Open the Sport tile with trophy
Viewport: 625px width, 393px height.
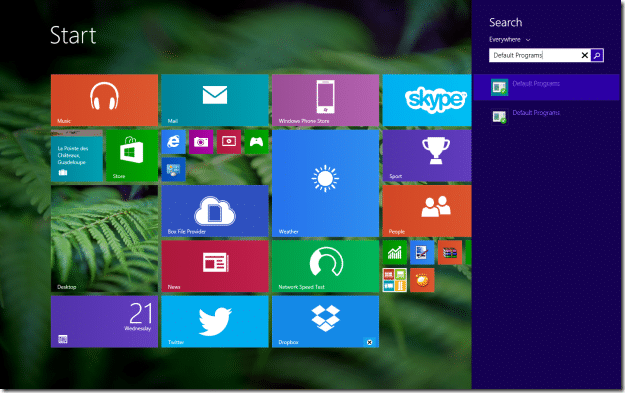(x=427, y=155)
